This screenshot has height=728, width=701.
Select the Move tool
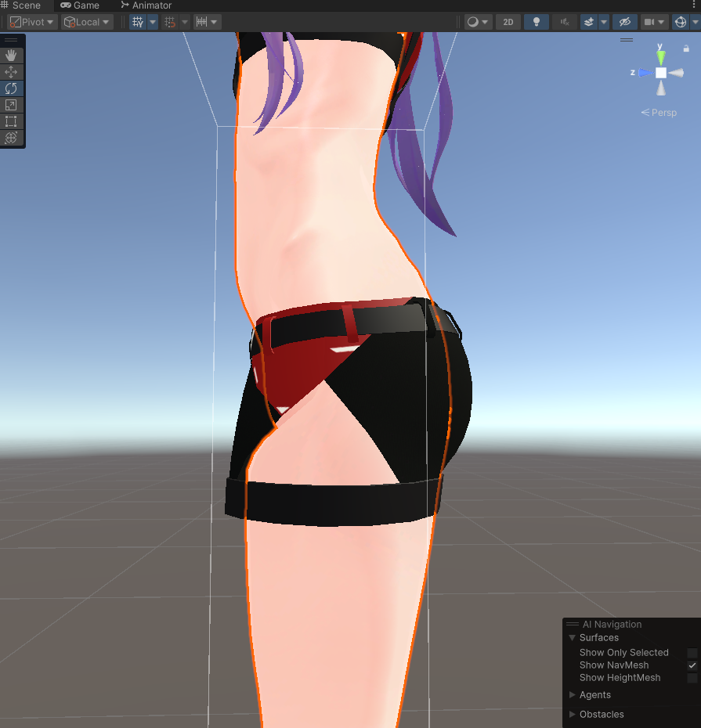click(x=11, y=71)
